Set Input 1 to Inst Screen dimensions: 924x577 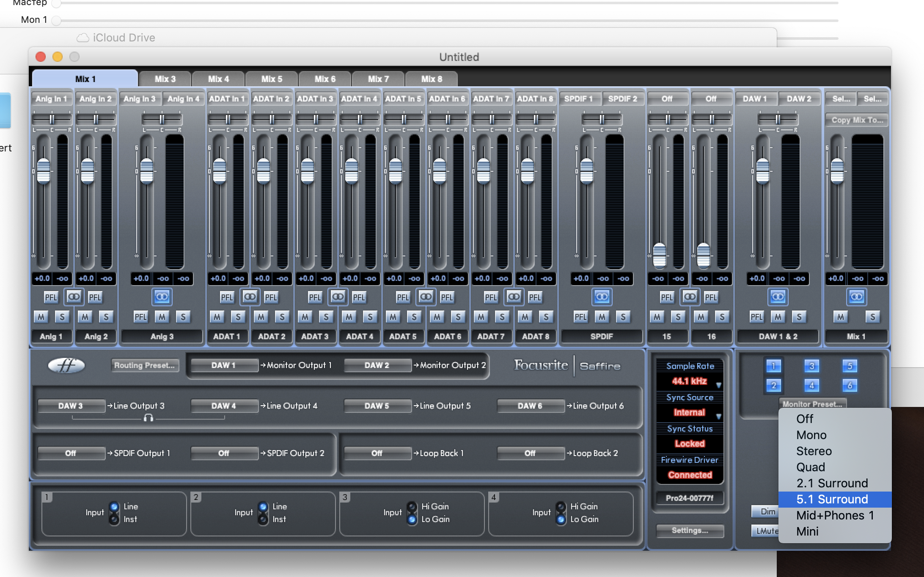114,519
